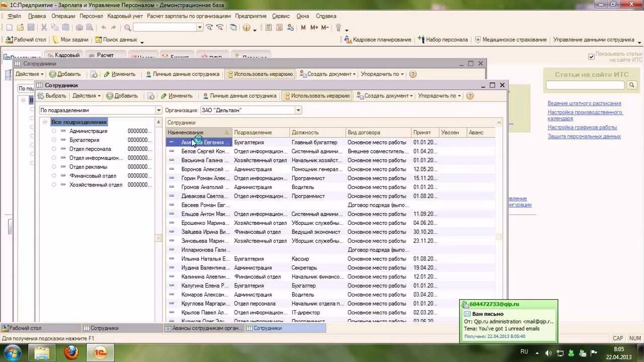Click help question icon in back Сотрудники window
The image size is (644, 362).
(x=413, y=74)
